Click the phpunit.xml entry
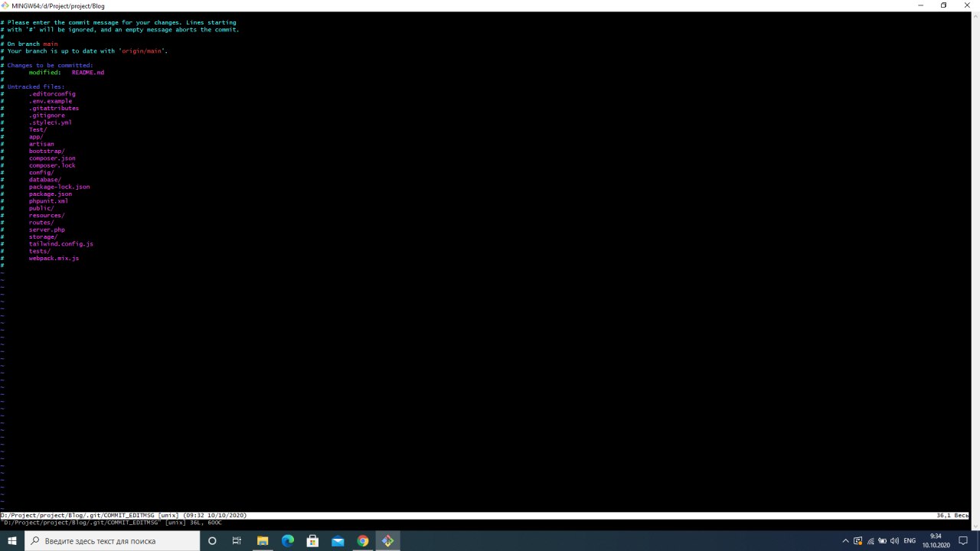Screen dimensions: 980x551 (x=48, y=201)
